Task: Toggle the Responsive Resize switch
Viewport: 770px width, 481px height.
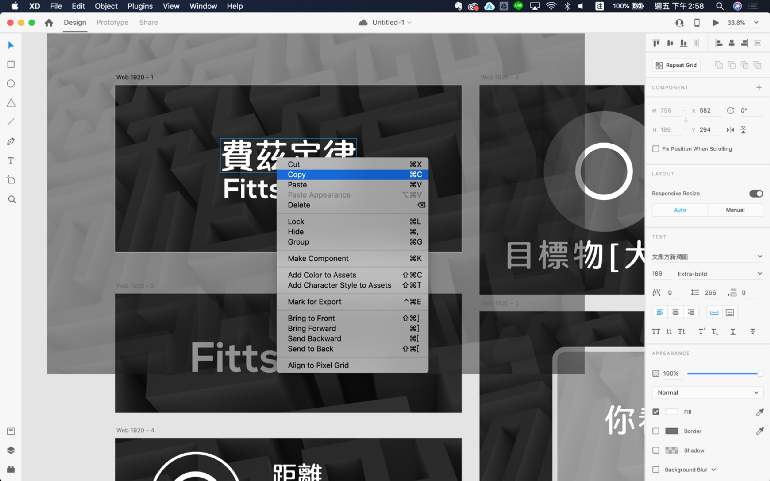Action: pyautogui.click(x=756, y=194)
